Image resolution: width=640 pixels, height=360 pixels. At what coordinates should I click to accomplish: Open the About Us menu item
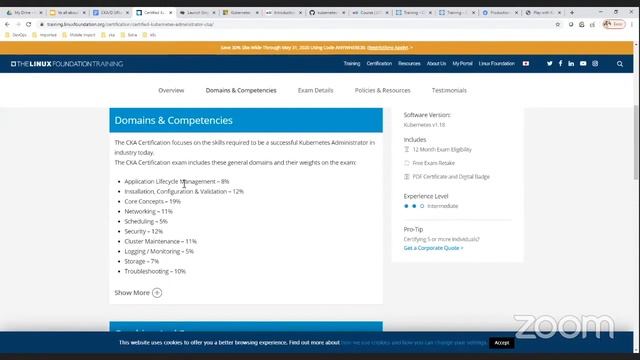436,64
